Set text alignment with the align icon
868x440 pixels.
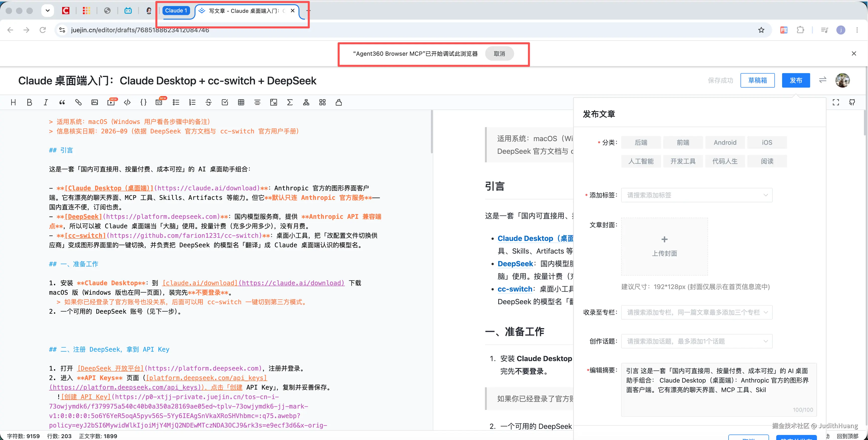pyautogui.click(x=257, y=103)
